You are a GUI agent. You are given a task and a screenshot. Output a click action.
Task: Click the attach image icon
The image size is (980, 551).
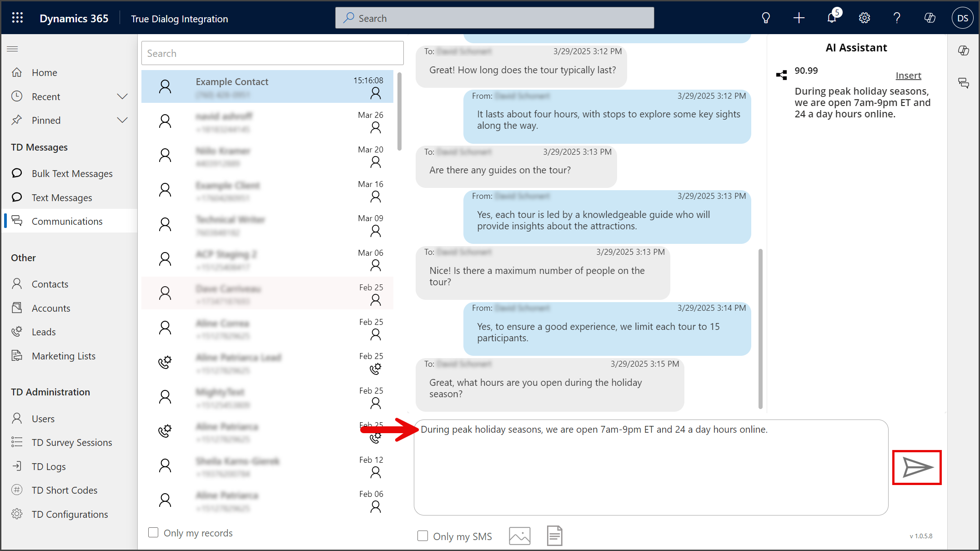[x=520, y=536]
